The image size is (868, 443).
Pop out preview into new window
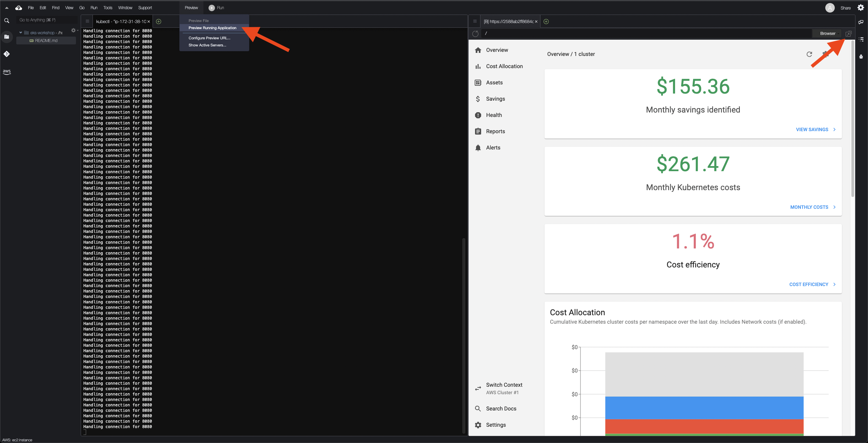(x=848, y=34)
